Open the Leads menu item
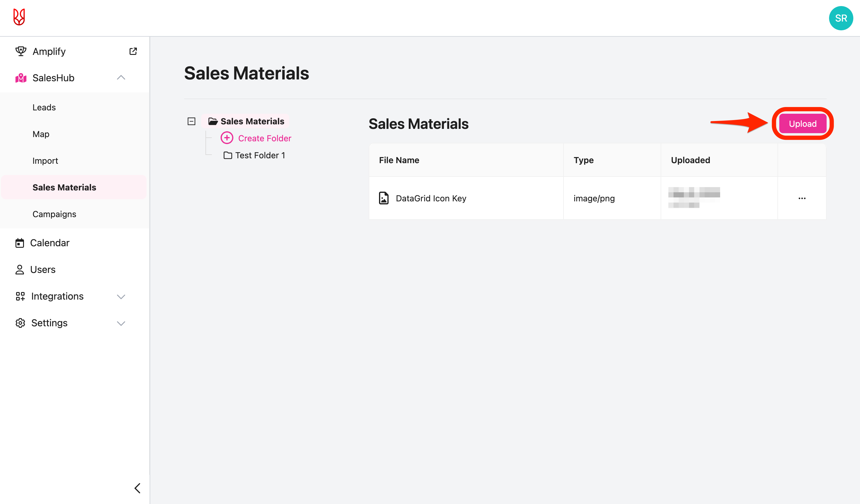This screenshot has height=504, width=860. (44, 107)
